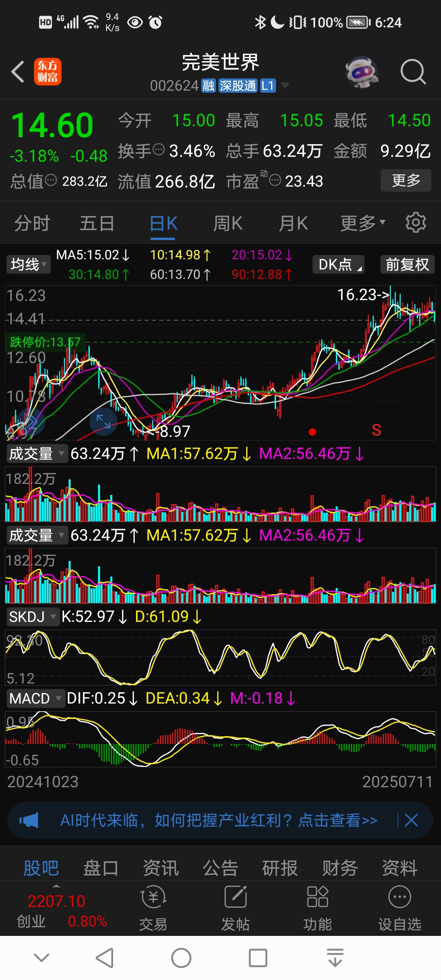Tap the L1 level badge
Screen dimensions: 441x980
point(268,86)
